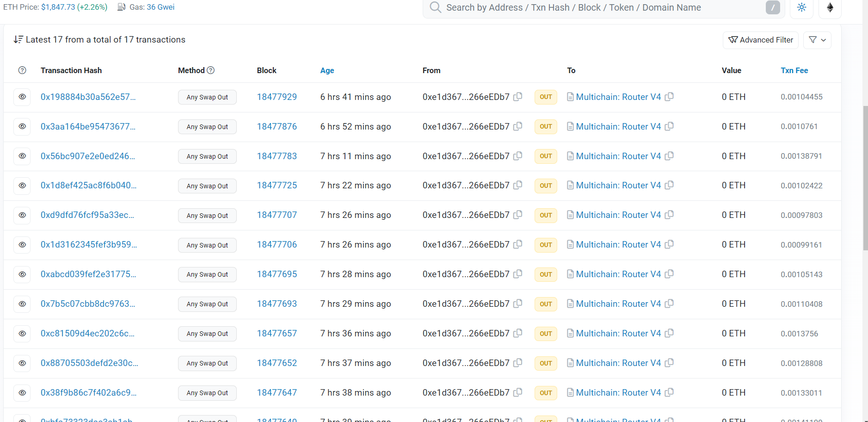Copy From address in block 18477929 row
The width and height of the screenshot is (868, 422).
518,97
